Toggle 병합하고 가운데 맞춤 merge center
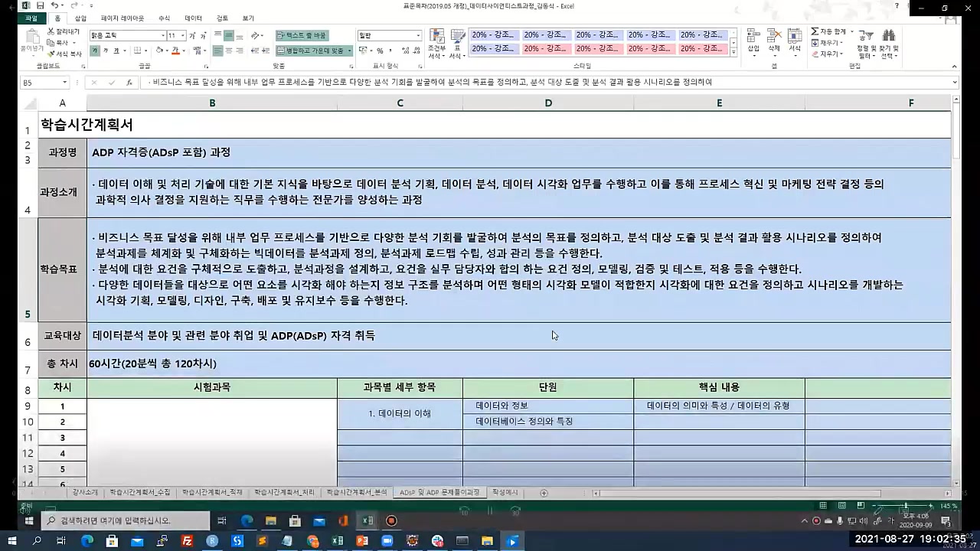Screen dimensions: 980x551 305,49
